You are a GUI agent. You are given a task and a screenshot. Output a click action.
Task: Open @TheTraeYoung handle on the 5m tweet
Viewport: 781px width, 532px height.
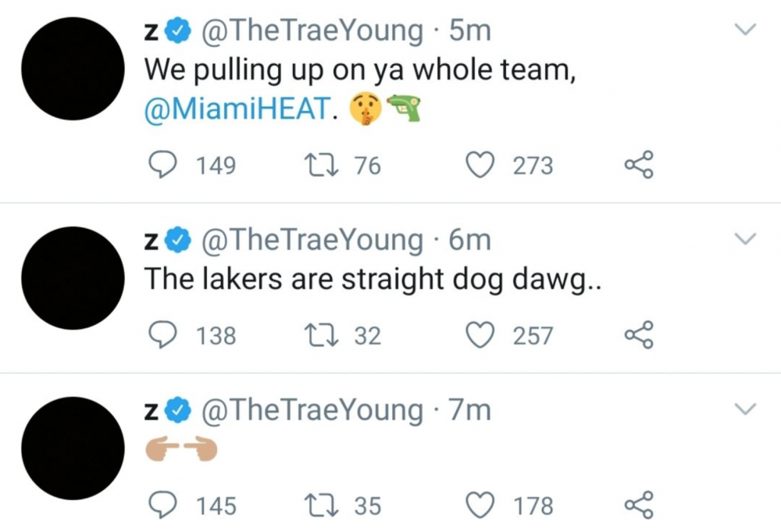point(312,31)
